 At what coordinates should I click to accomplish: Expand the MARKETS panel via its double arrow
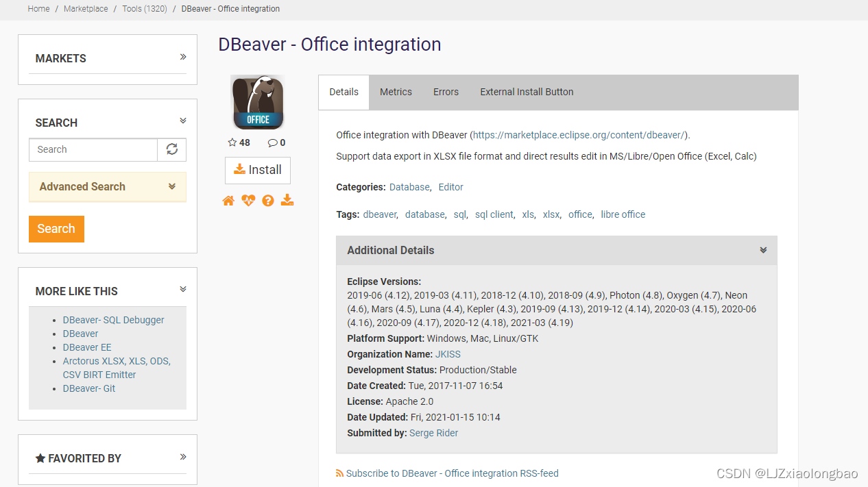(182, 58)
